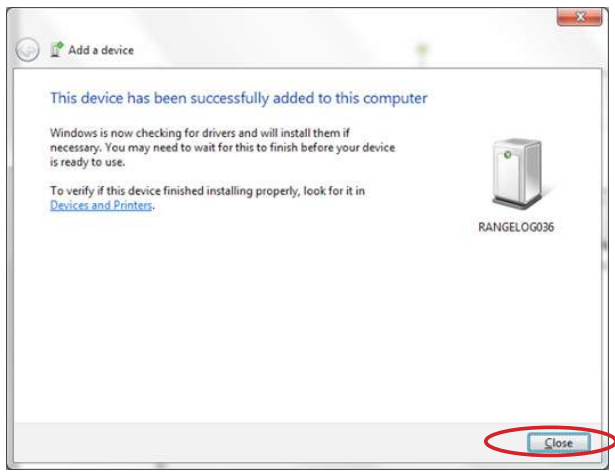Click the blank area right of "Add a device"

[x=350, y=50]
